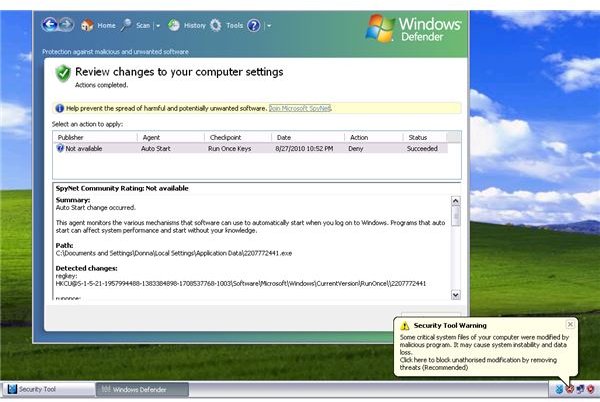Click the Tools label in toolbar
This screenshot has height=402, width=600.
pyautogui.click(x=235, y=26)
